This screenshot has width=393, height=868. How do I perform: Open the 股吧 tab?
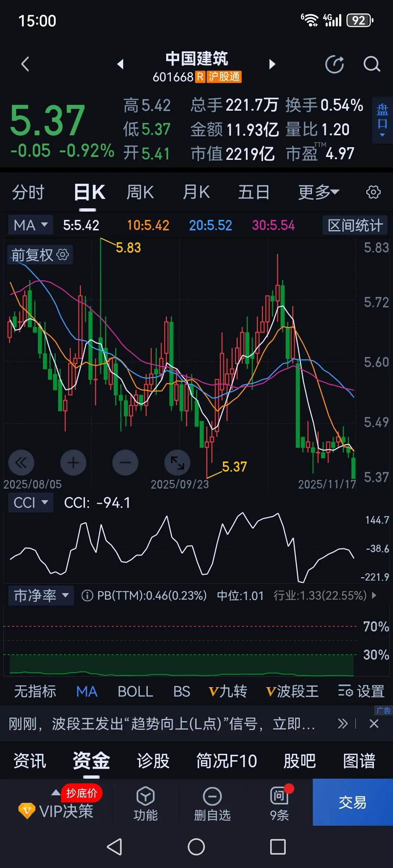300,761
